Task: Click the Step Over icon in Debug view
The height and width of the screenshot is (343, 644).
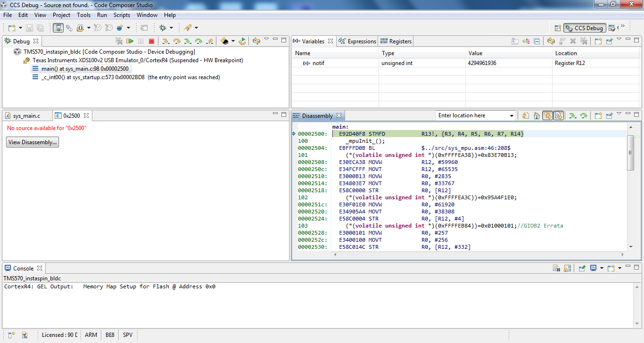Action: coord(177,41)
